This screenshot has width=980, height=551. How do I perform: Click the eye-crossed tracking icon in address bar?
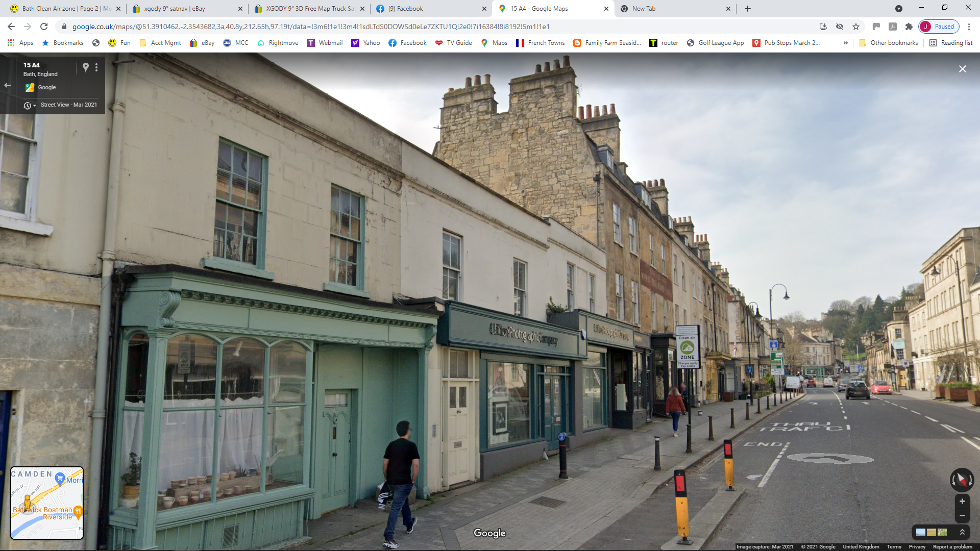(x=840, y=27)
